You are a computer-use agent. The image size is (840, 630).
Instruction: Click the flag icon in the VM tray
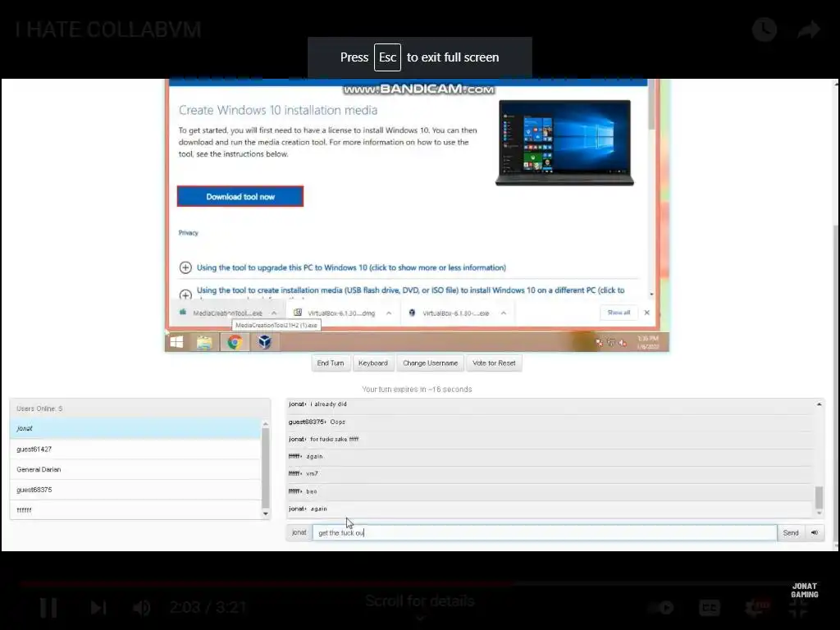[x=599, y=343]
